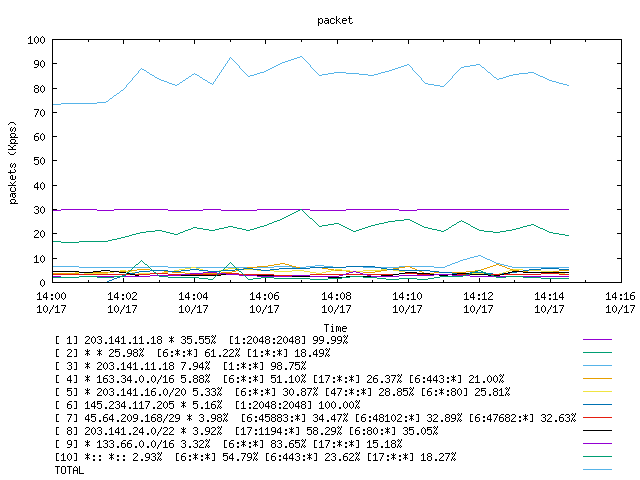640x480 pixels.
Task: Click the "[6:45883:*] 34.47%" entry in row 7
Action: [295, 418]
